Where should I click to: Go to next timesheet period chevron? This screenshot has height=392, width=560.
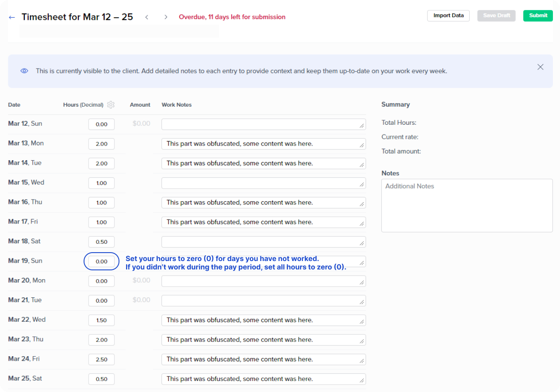pos(166,17)
